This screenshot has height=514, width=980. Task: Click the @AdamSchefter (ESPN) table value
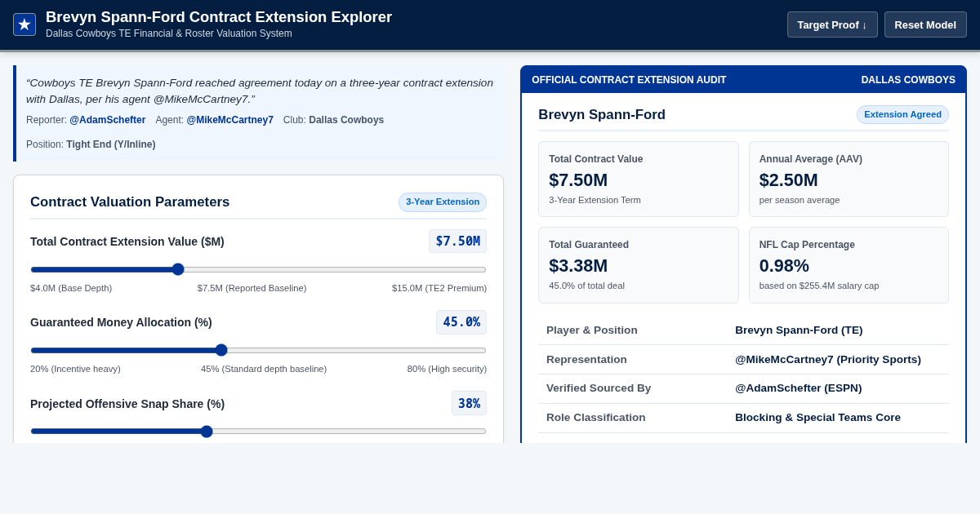click(x=799, y=388)
